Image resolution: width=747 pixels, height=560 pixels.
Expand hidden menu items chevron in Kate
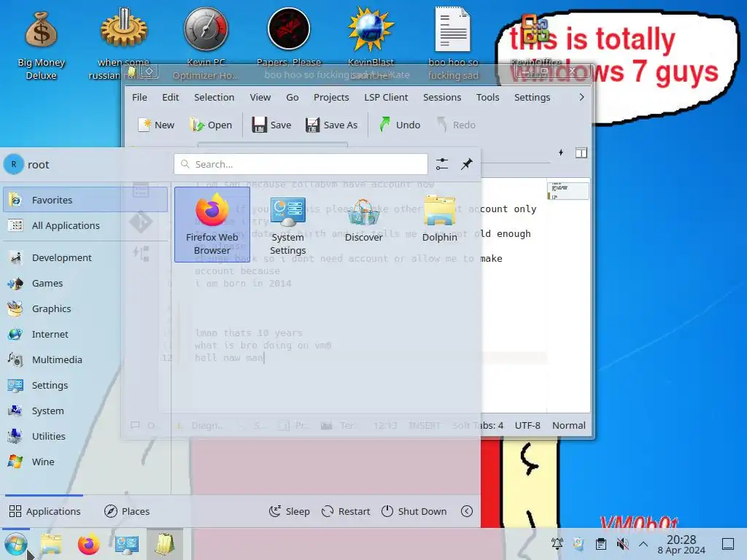(x=581, y=97)
